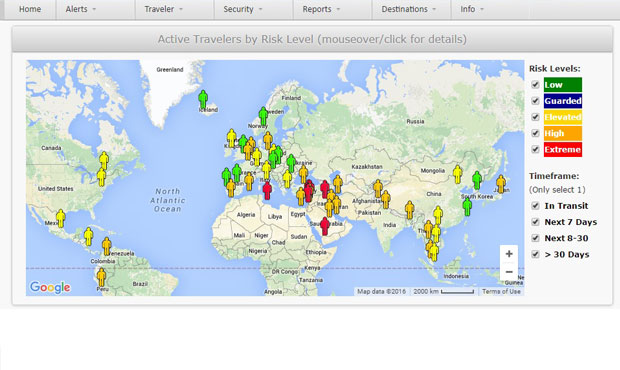Click the red traveler marker on Saudi Arabia
This screenshot has height=370, width=620.
click(325, 226)
